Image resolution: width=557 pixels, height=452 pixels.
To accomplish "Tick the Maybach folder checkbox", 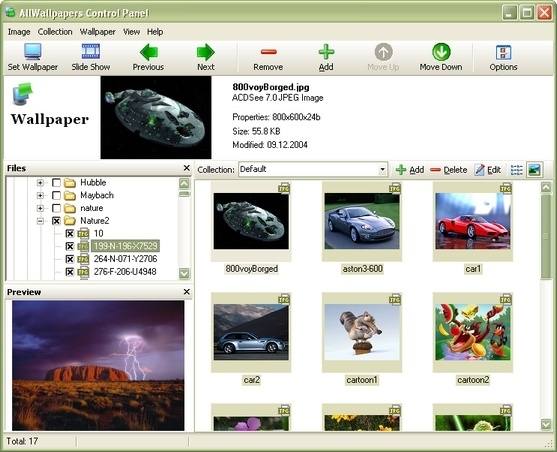I will tap(56, 195).
